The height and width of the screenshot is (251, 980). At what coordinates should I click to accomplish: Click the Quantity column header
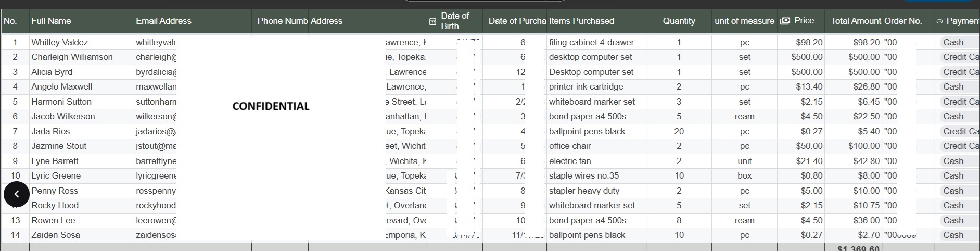tap(679, 21)
